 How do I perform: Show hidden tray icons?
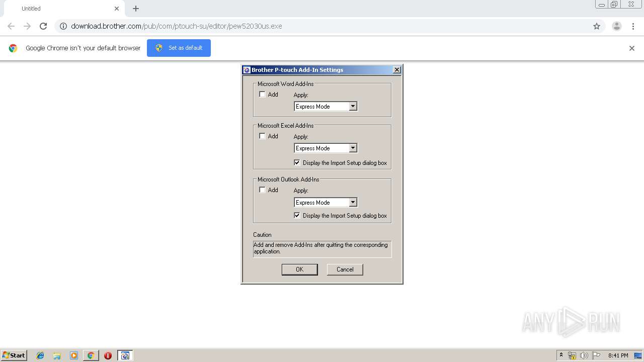(561, 355)
